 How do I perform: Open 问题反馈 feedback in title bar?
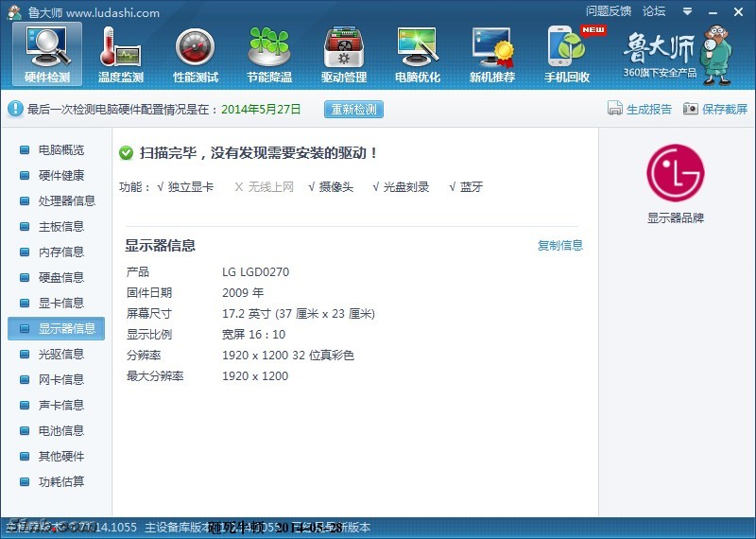tap(608, 11)
